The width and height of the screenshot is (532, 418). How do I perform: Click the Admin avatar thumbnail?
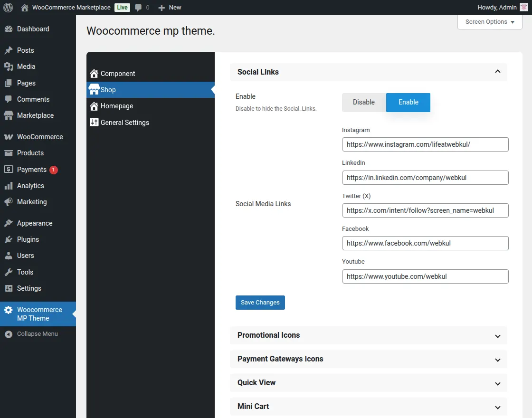(x=524, y=8)
